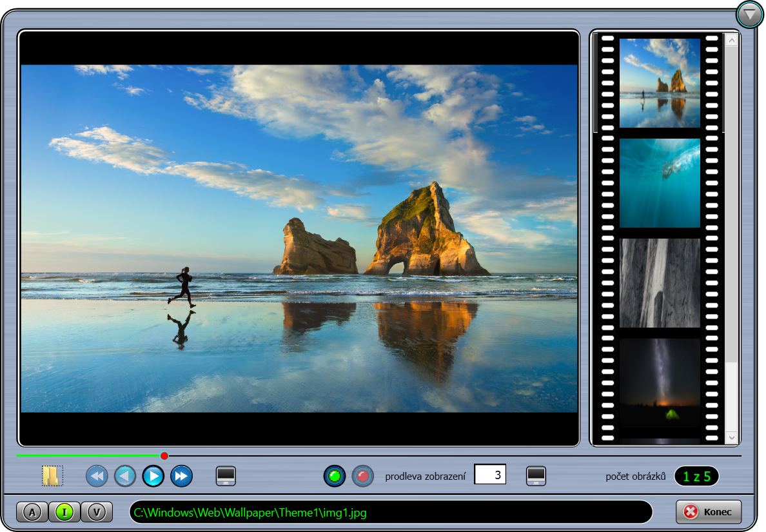Open the folder browse icon
This screenshot has height=532, width=766.
pos(52,477)
